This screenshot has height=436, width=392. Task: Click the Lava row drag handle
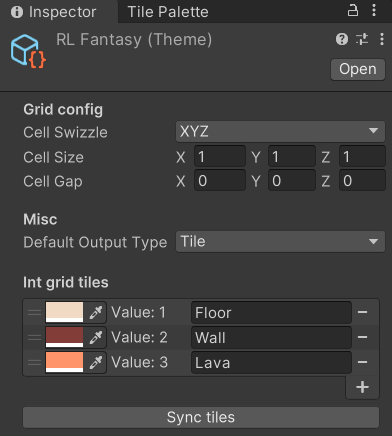pos(34,363)
